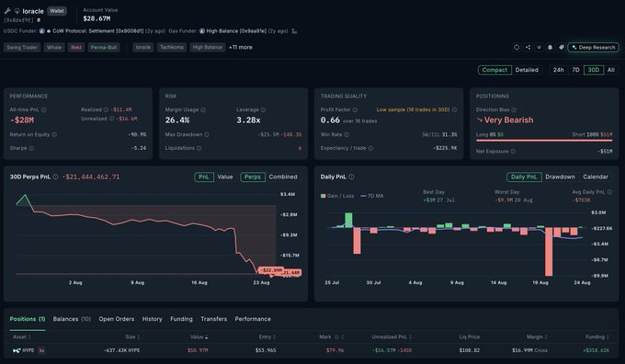Toggle chart to PnL mode

click(204, 176)
